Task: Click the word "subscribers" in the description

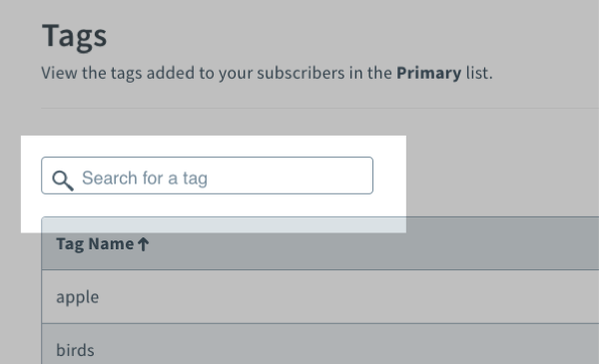Action: click(300, 73)
